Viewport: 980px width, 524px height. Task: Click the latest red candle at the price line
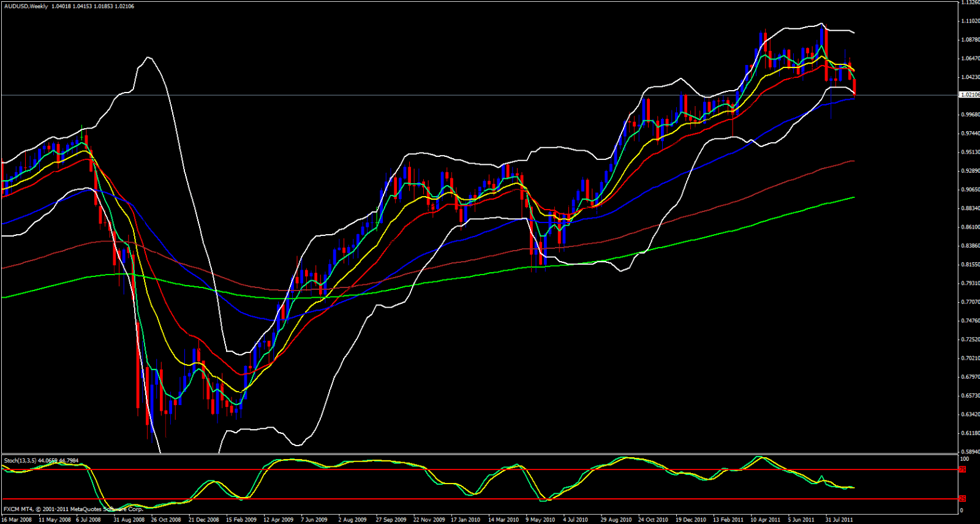tap(854, 88)
